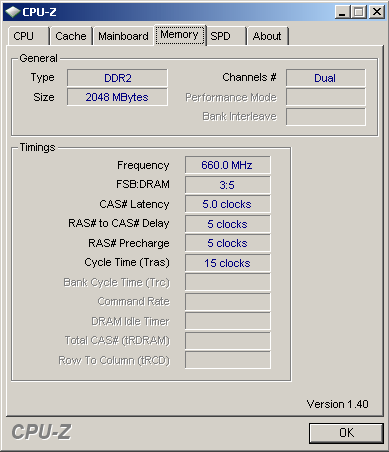Screen dimensions: 389x452
Task: Select the Mainboard tab
Action: click(x=123, y=36)
